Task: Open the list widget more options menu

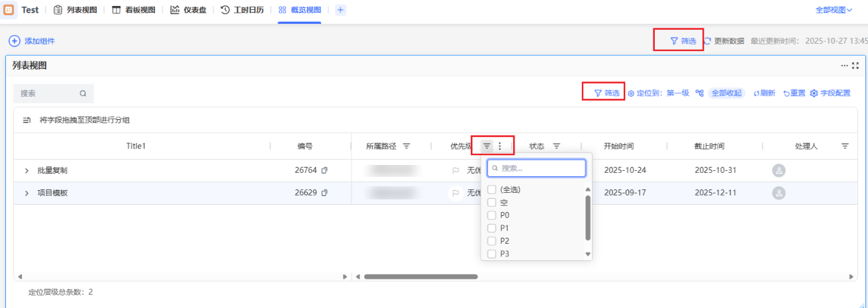Action: (844, 66)
